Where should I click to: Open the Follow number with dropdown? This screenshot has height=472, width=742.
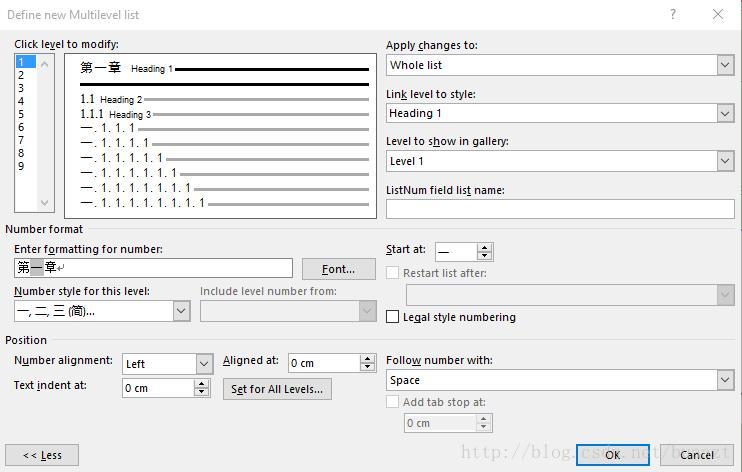725,380
